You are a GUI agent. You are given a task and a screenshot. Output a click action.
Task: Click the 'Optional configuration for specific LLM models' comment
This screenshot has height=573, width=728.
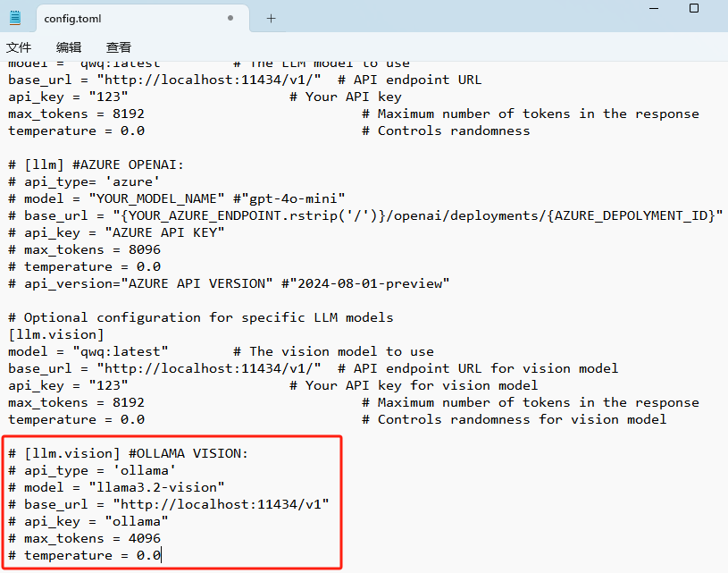tap(201, 318)
